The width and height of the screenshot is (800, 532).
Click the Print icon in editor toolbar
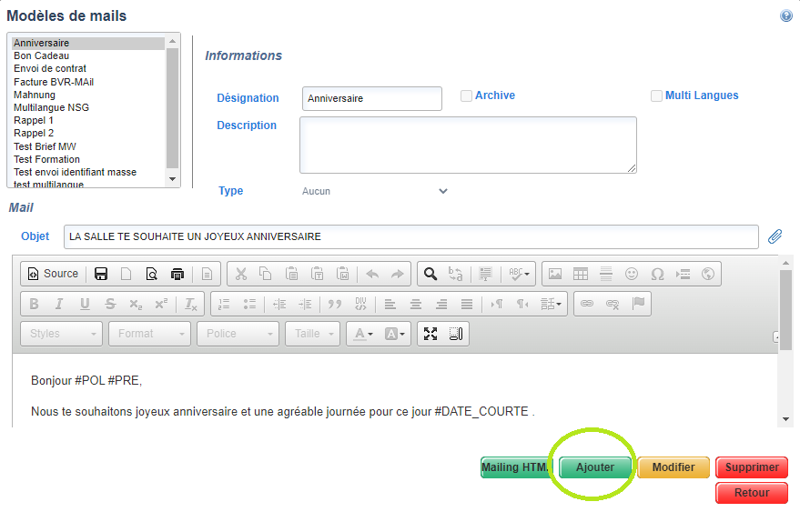(177, 274)
